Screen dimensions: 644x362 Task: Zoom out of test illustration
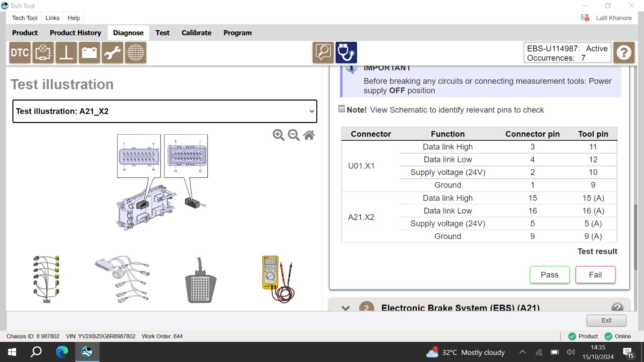[294, 135]
